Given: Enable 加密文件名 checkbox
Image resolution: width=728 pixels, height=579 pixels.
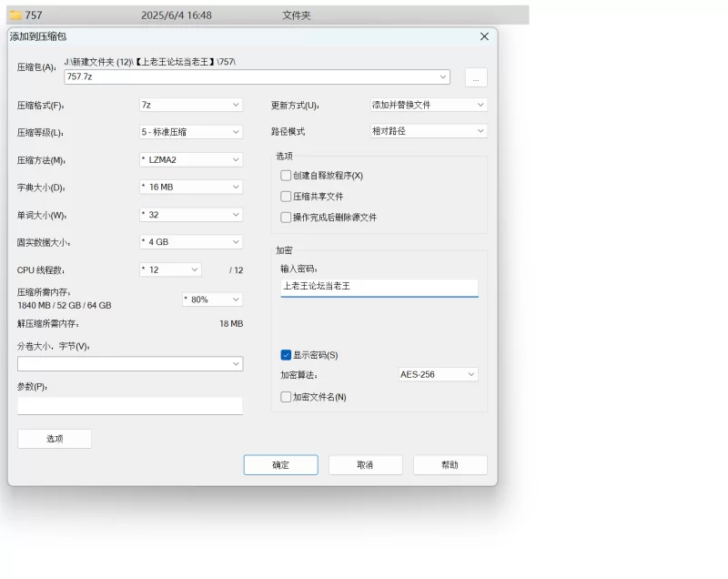Looking at the screenshot, I should (x=286, y=397).
